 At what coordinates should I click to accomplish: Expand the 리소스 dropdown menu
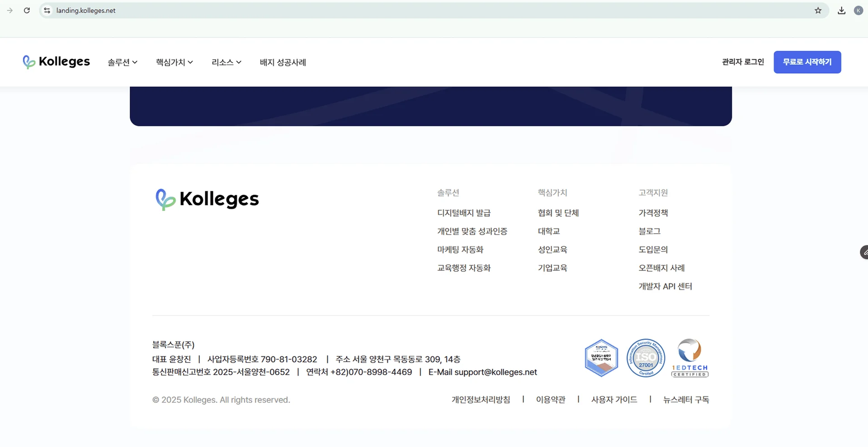coord(226,62)
